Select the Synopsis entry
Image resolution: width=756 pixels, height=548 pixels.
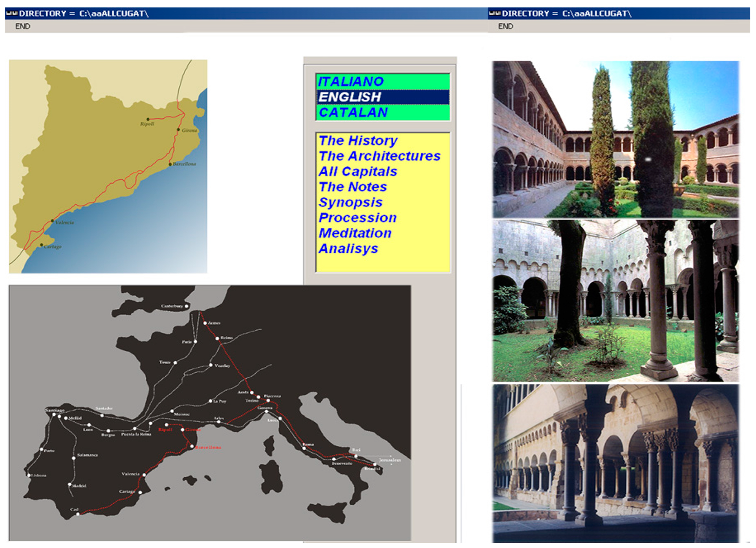(350, 202)
